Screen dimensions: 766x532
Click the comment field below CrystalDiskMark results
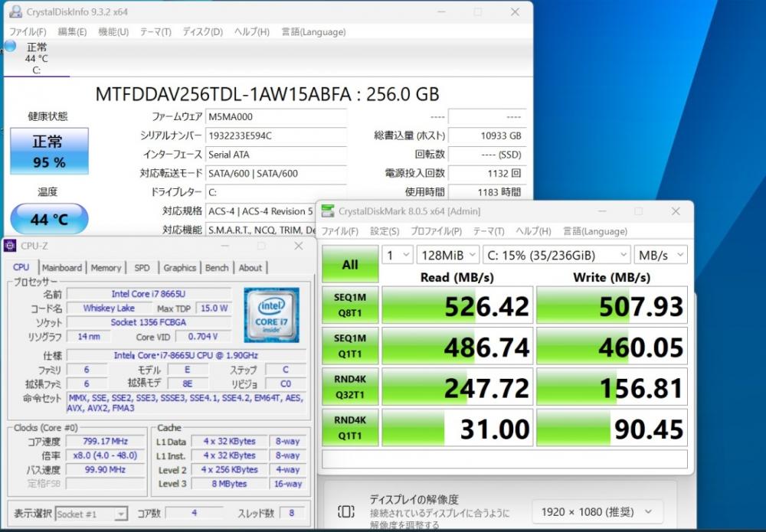(x=505, y=459)
